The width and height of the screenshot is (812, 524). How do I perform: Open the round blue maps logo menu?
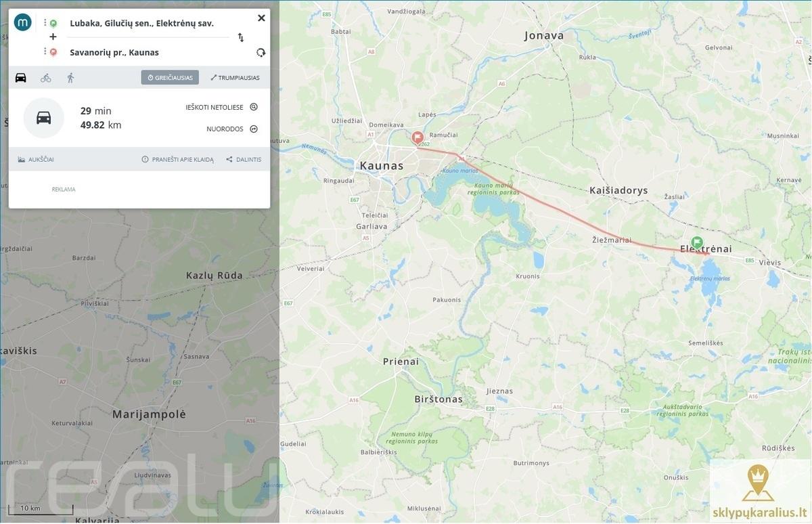tap(23, 22)
